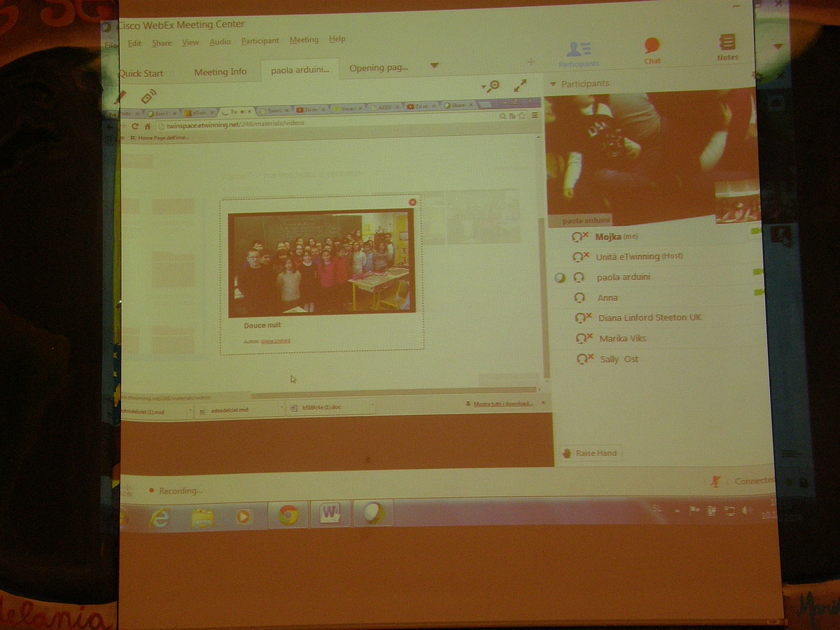
Task: Click the presenter ball beside paola arduini
Action: [x=559, y=278]
